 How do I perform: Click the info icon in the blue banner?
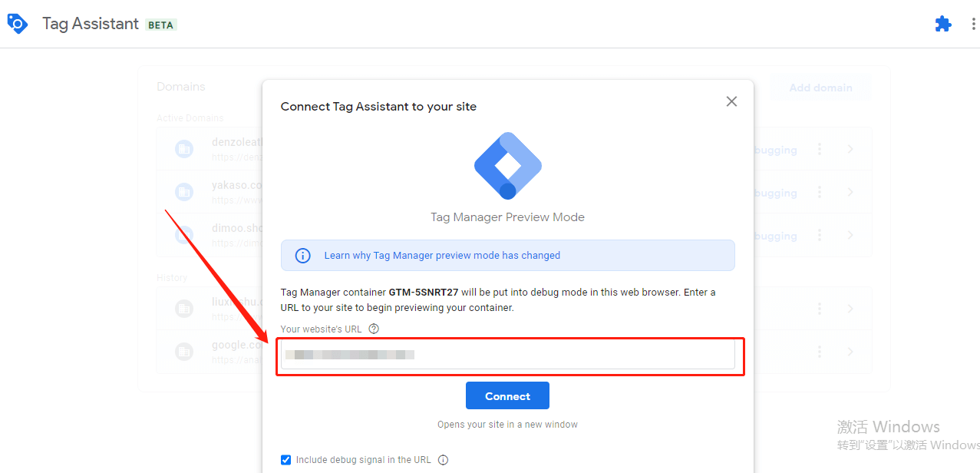click(303, 256)
